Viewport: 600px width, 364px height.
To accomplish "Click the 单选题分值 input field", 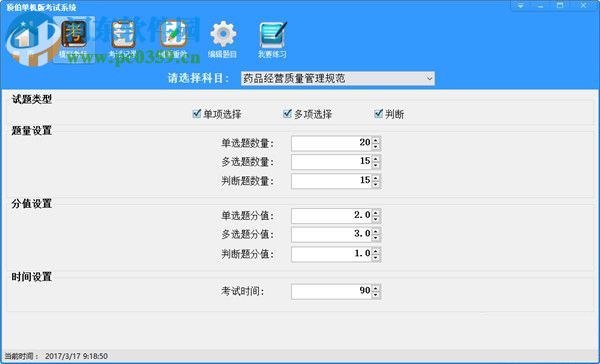I will (331, 216).
